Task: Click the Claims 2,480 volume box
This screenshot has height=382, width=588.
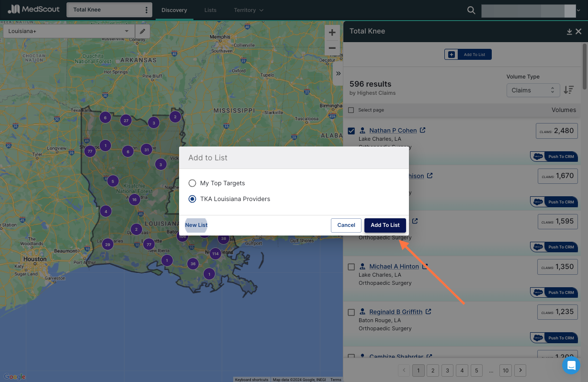Action: pos(556,131)
